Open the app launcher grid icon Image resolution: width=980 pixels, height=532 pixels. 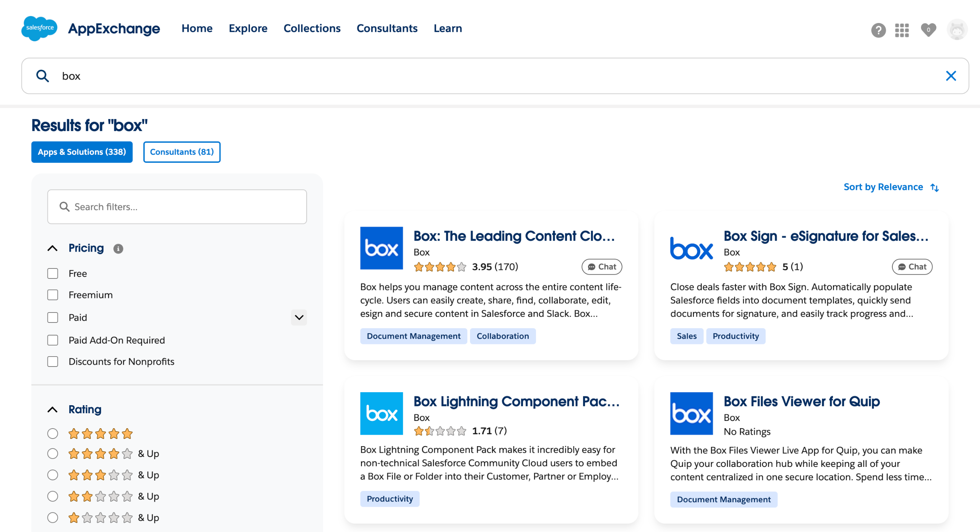tap(902, 30)
